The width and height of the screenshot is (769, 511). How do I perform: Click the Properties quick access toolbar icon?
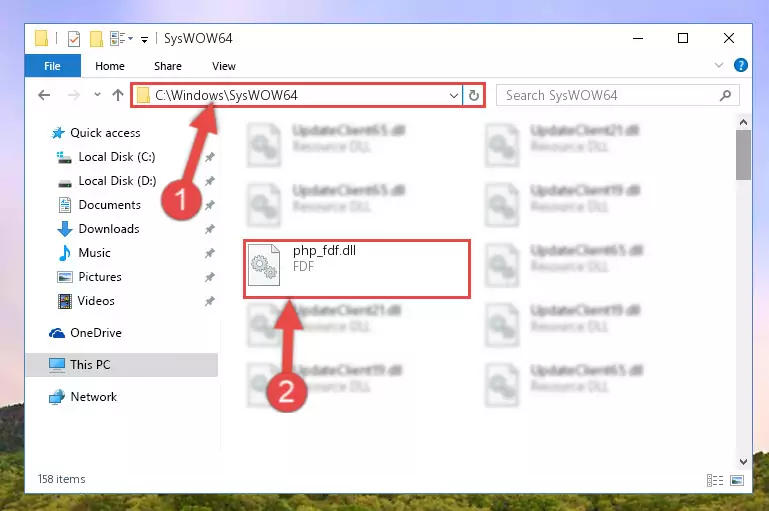click(74, 38)
